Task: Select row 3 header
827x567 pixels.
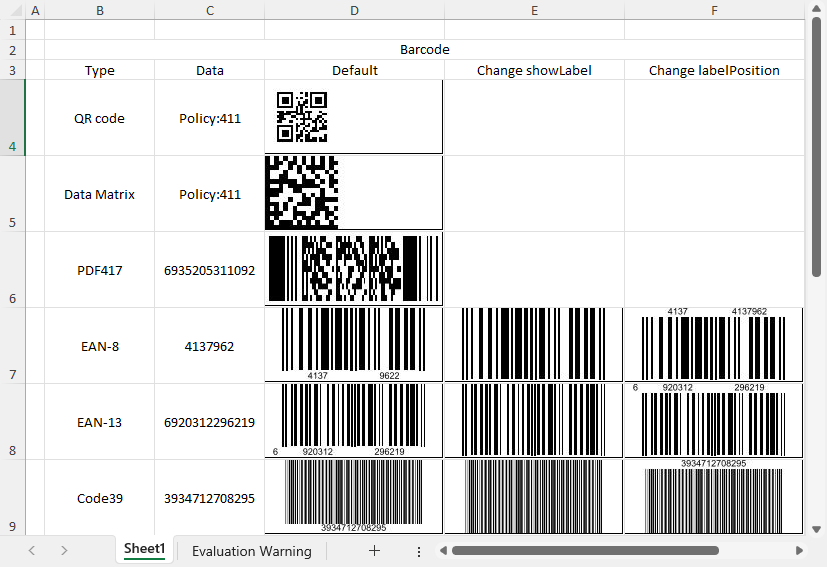Action: [x=13, y=70]
